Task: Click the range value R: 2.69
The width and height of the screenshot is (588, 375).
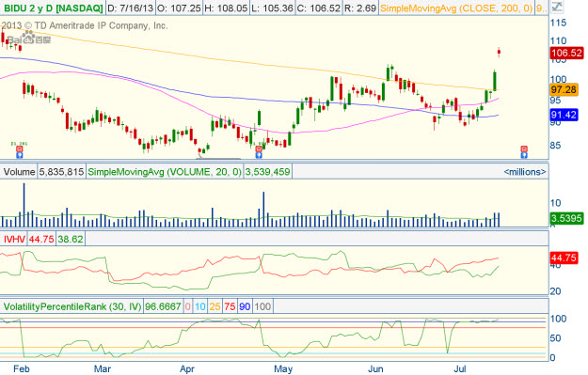Action: pyautogui.click(x=359, y=8)
